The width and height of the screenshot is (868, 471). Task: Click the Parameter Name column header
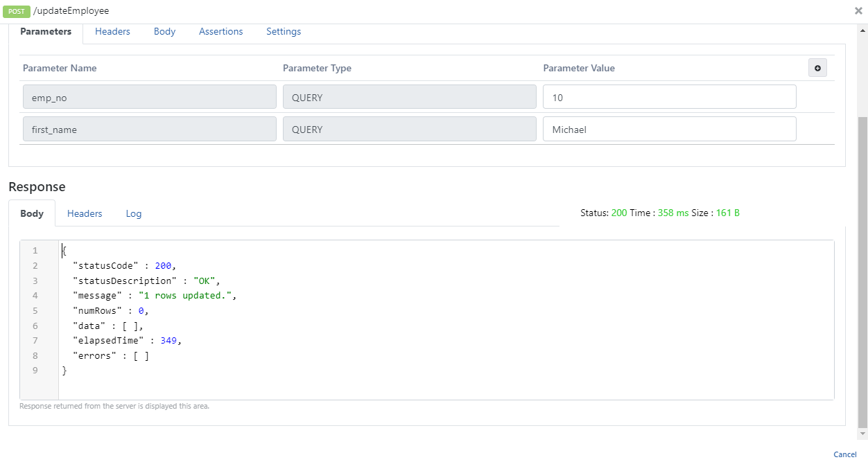coord(60,68)
